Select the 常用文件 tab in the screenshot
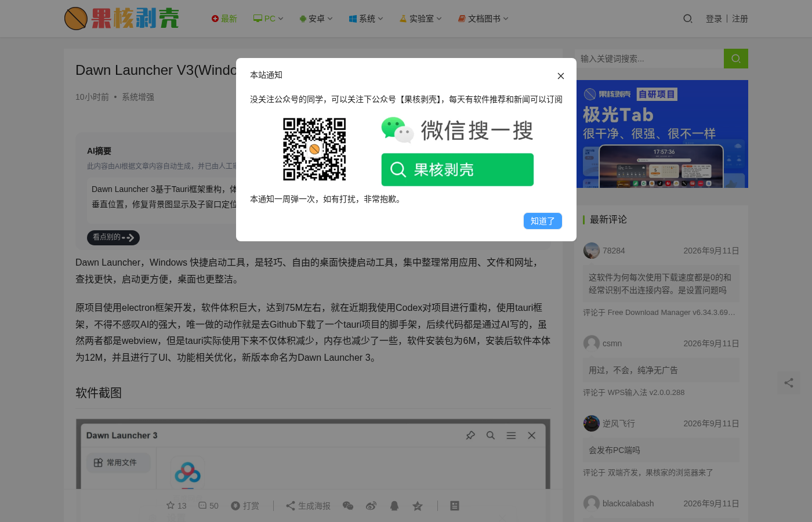The width and height of the screenshot is (812, 522). [118, 462]
